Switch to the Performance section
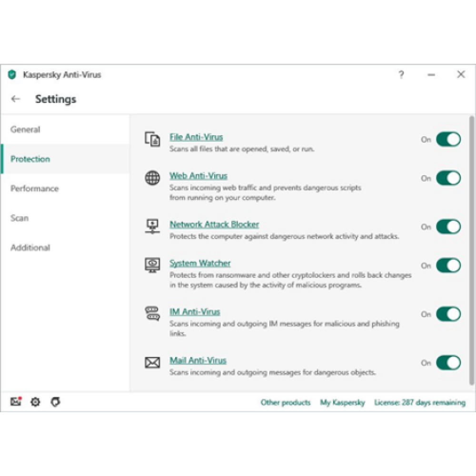Viewport: 476px width, 476px height. 34,188
